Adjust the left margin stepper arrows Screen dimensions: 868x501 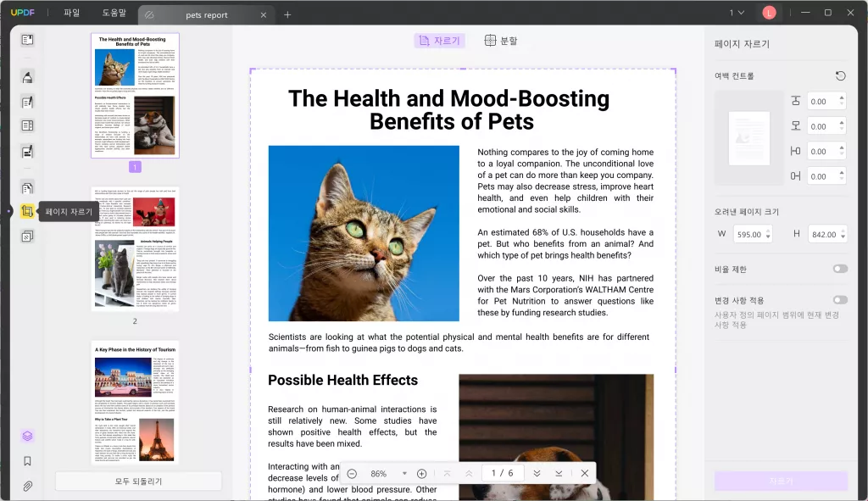842,151
